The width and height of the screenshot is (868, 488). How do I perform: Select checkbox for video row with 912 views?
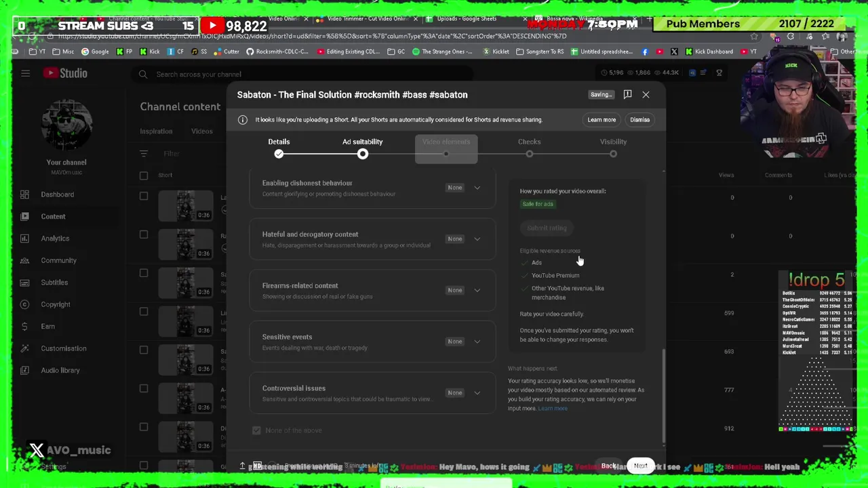tap(144, 427)
